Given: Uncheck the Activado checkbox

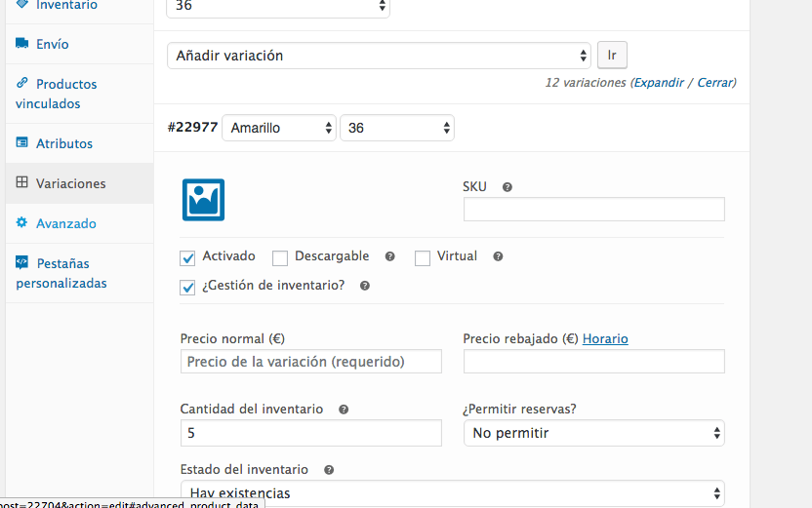Looking at the screenshot, I should tap(187, 258).
